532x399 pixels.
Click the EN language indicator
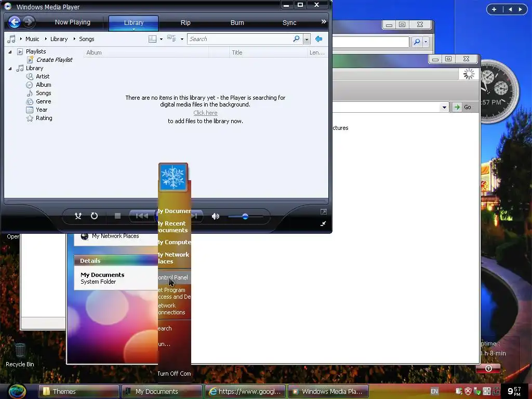tap(434, 391)
